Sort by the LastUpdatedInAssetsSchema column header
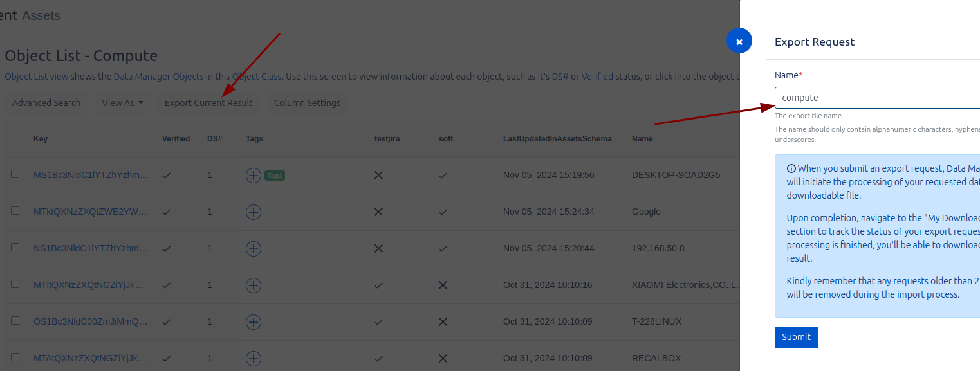This screenshot has width=980, height=371. 557,139
